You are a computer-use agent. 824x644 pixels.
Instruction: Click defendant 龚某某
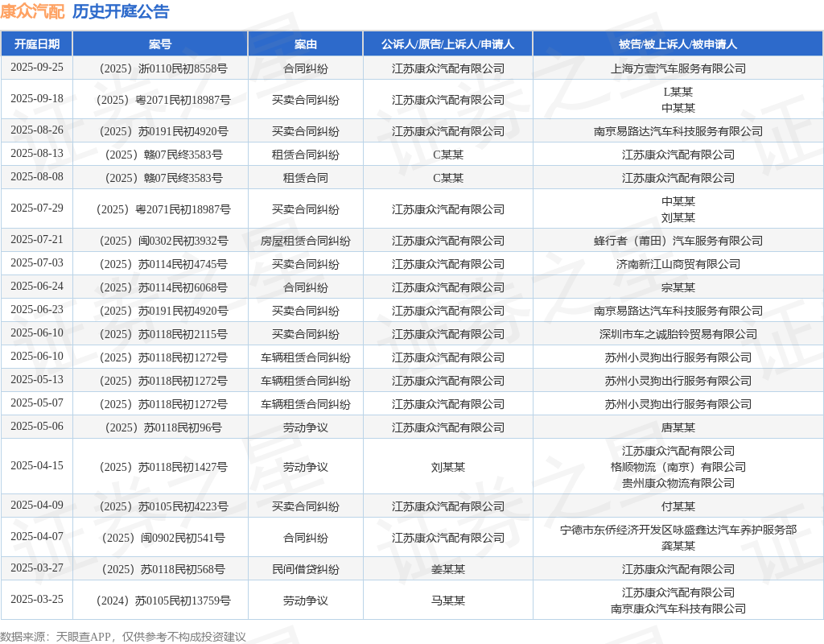tap(678, 547)
